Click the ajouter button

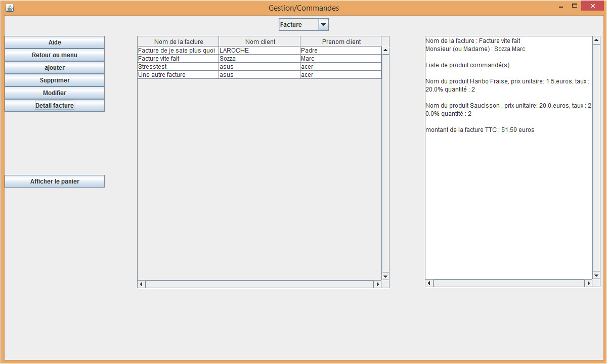pos(55,68)
